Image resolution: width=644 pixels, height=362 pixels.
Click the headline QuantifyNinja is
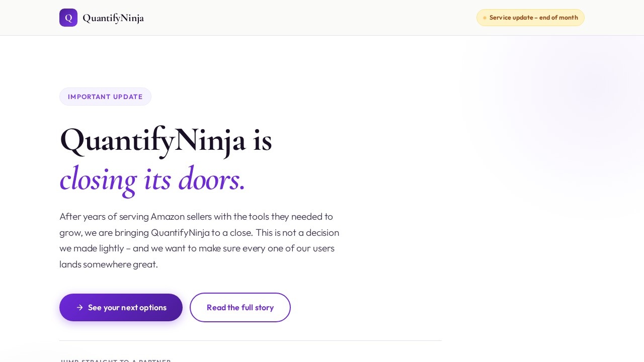click(x=166, y=140)
